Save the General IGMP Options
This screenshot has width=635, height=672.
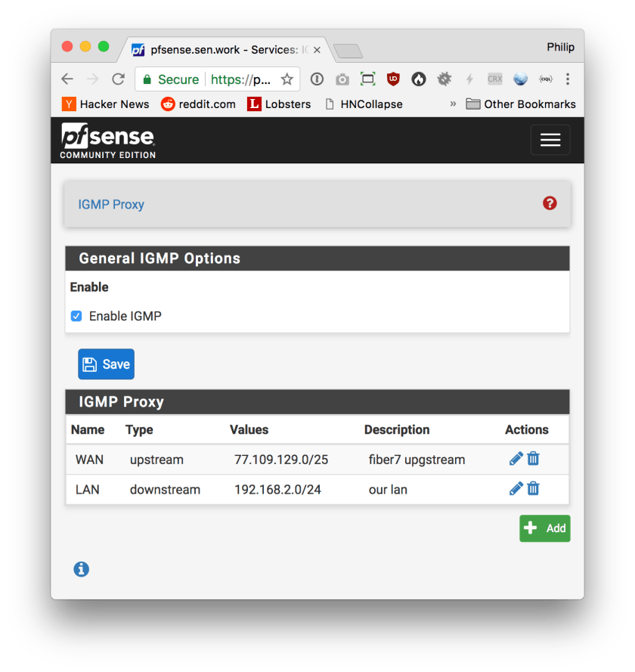106,364
